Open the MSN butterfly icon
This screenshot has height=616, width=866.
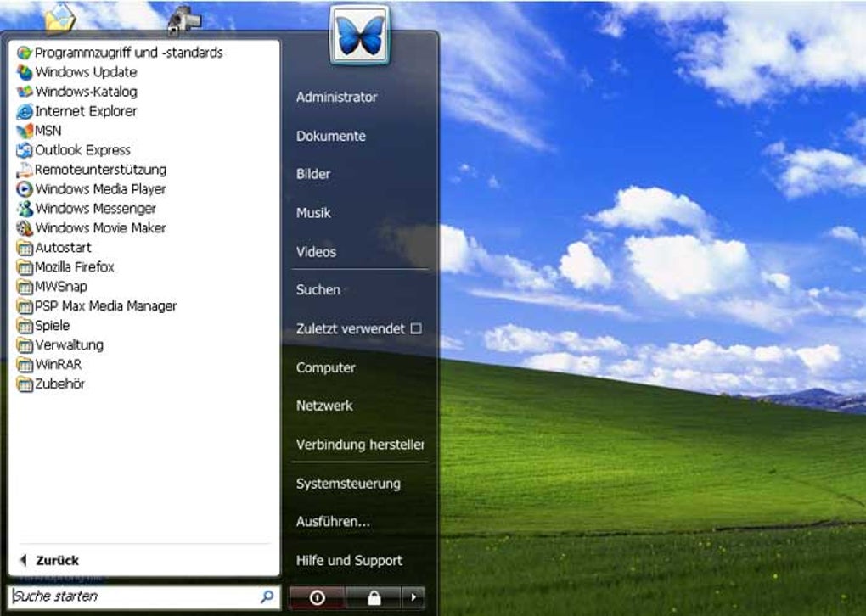tap(25, 131)
